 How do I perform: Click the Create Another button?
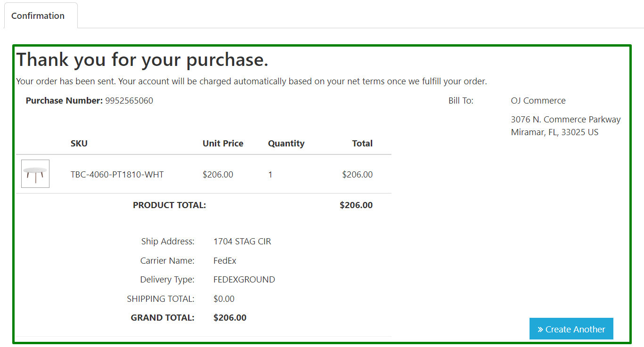point(571,329)
